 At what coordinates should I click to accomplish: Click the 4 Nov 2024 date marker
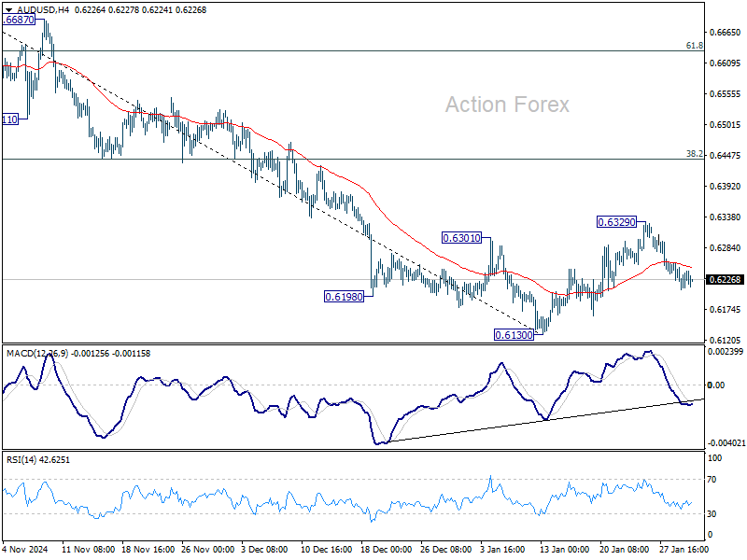pyautogui.click(x=25, y=549)
